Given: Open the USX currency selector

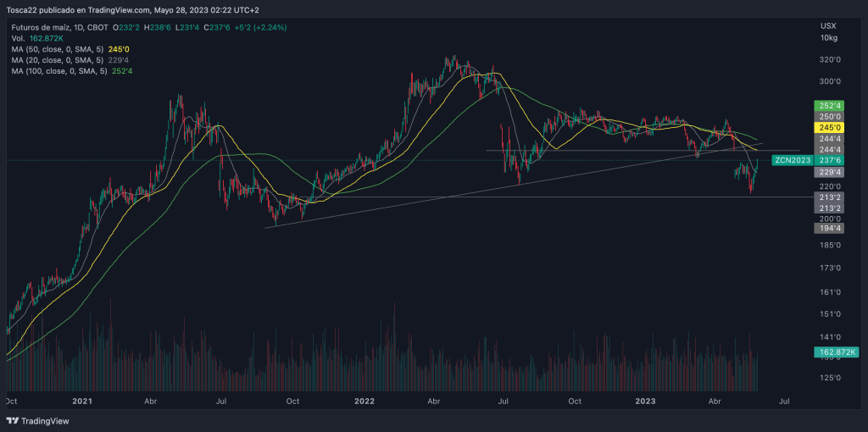Looking at the screenshot, I should (829, 26).
